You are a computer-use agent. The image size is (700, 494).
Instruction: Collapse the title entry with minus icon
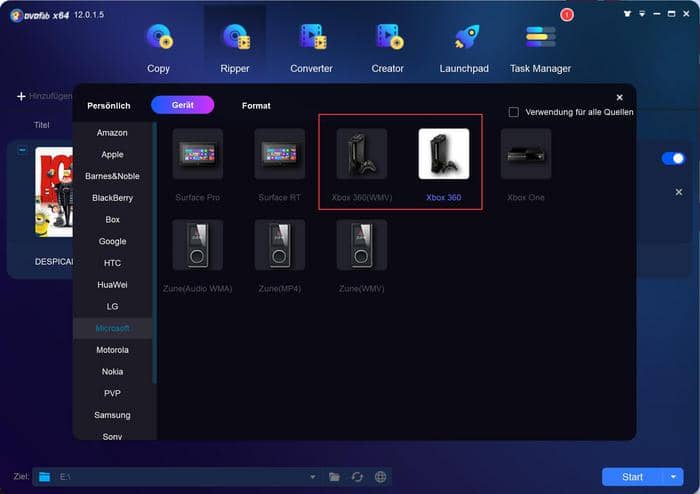[22, 150]
